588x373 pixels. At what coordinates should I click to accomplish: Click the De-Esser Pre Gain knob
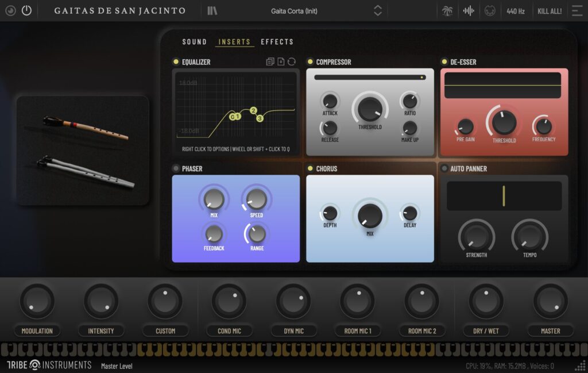pyautogui.click(x=465, y=126)
